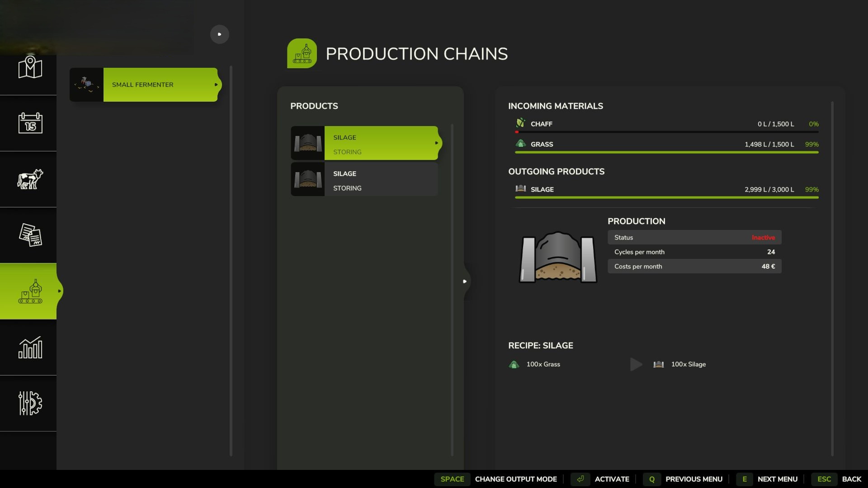Screen dimensions: 868x488
Task: Select the production chains sidebar icon
Action: (30, 291)
